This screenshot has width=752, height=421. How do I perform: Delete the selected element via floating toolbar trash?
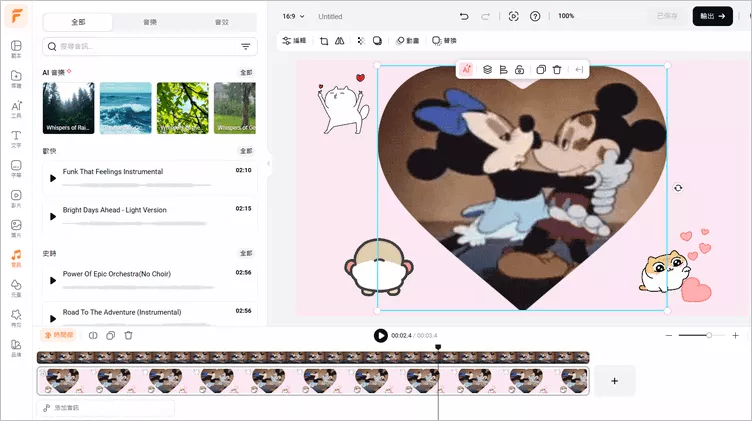click(557, 70)
